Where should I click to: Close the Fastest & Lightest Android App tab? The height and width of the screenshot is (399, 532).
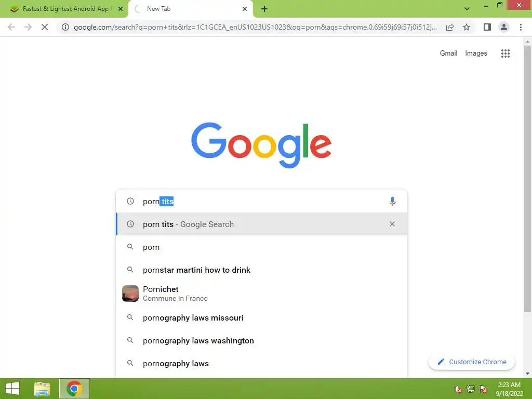tap(121, 9)
